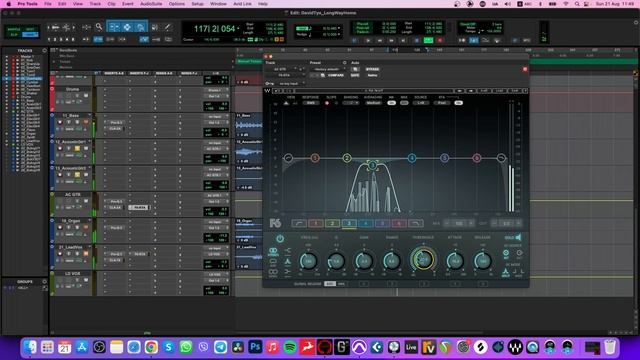Viewport: 640px width, 360px height.
Task: Click band 2 yellow node on EQ graph
Action: [x=347, y=158]
